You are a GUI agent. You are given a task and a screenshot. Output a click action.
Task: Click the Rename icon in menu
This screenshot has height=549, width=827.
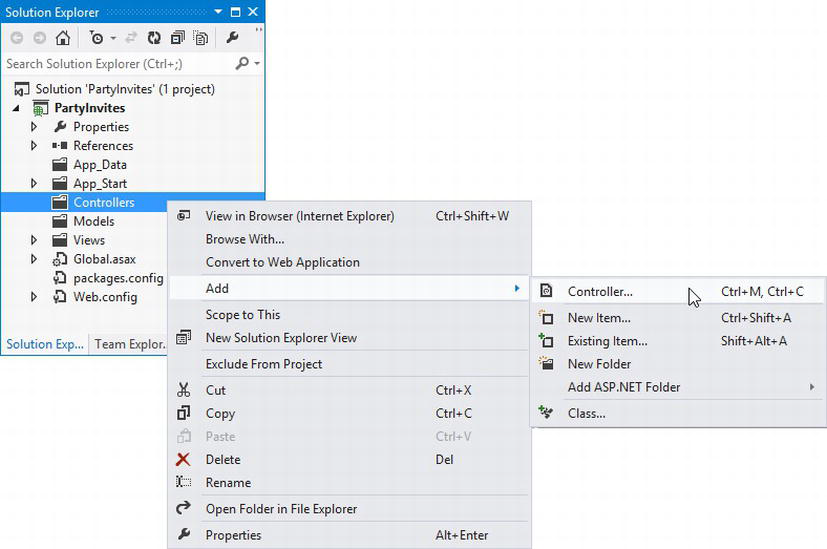[x=183, y=483]
